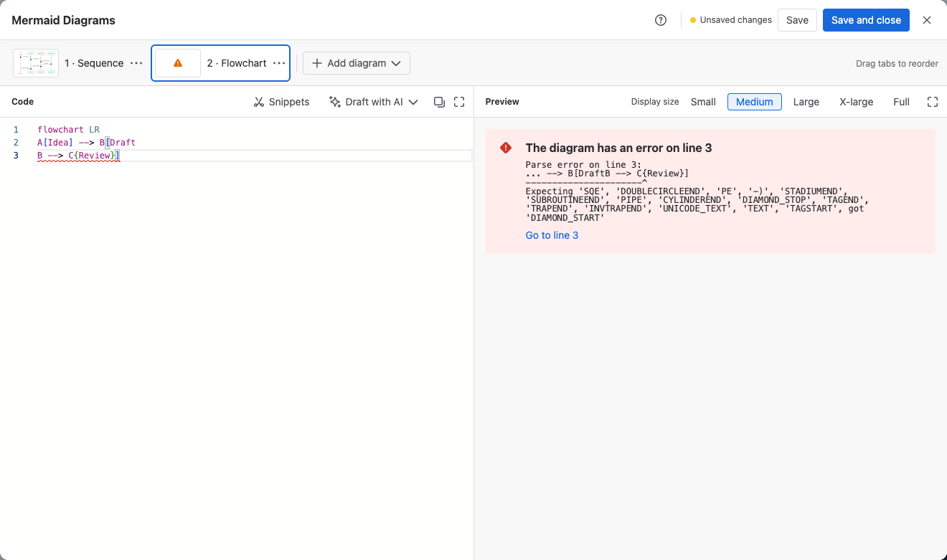Set display size to Large
The width and height of the screenshot is (947, 560).
tap(806, 102)
